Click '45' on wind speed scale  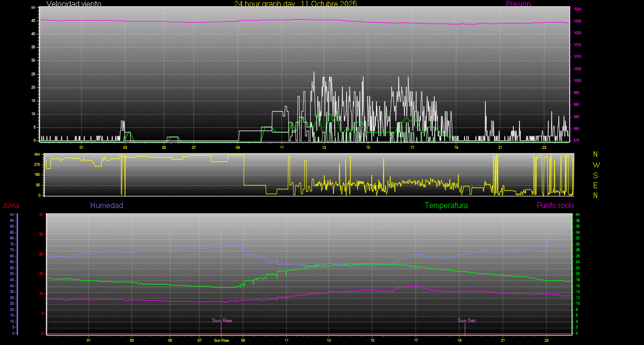33,21
